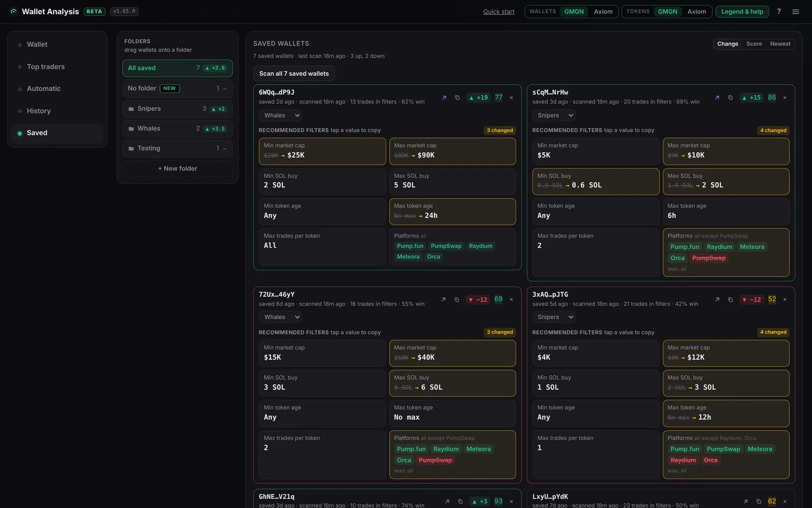
Task: Open the Automatic section
Action: (x=57, y=89)
